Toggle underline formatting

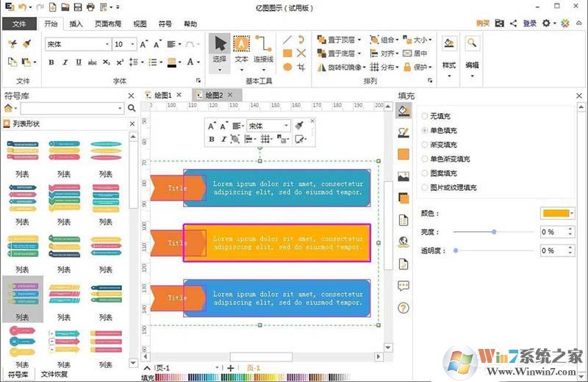[x=79, y=62]
